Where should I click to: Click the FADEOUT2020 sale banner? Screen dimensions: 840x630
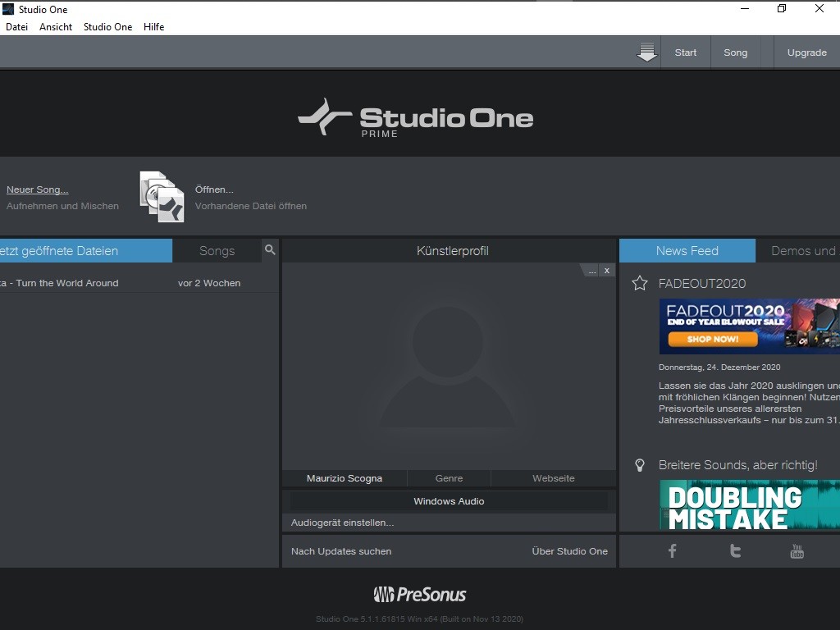click(x=750, y=326)
